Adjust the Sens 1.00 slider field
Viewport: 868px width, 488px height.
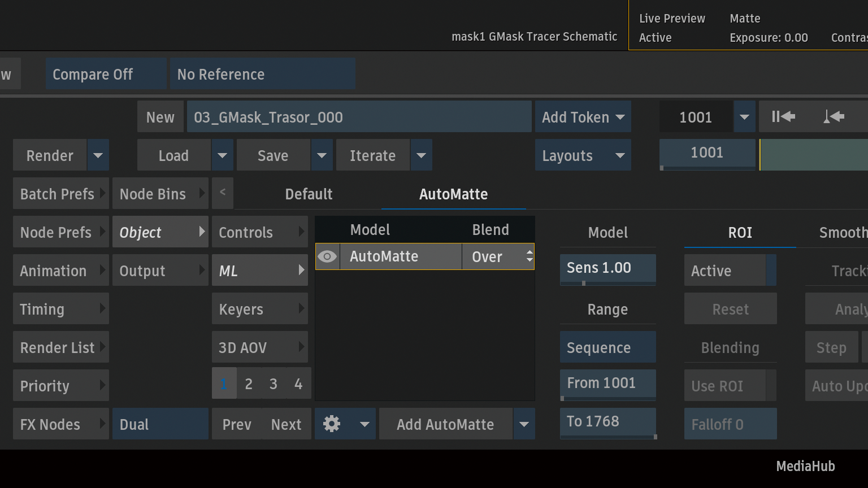click(607, 268)
